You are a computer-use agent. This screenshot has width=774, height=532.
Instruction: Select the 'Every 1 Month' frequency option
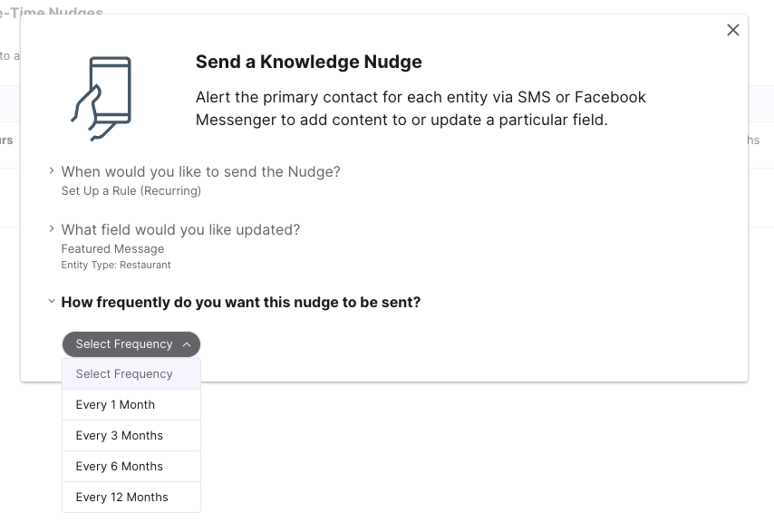115,404
